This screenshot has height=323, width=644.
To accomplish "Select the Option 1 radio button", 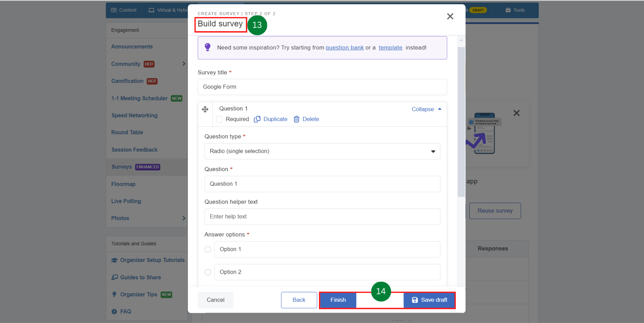I will [208, 249].
